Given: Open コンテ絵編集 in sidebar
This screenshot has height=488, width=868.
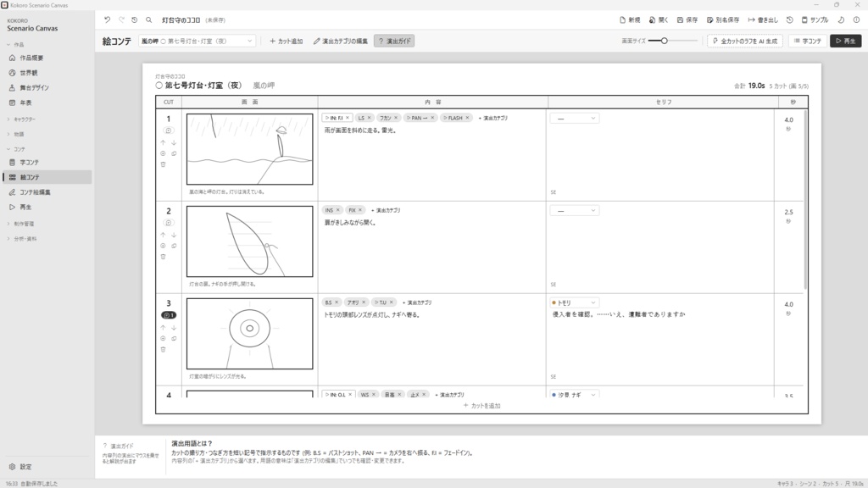Looking at the screenshot, I should [x=47, y=192].
